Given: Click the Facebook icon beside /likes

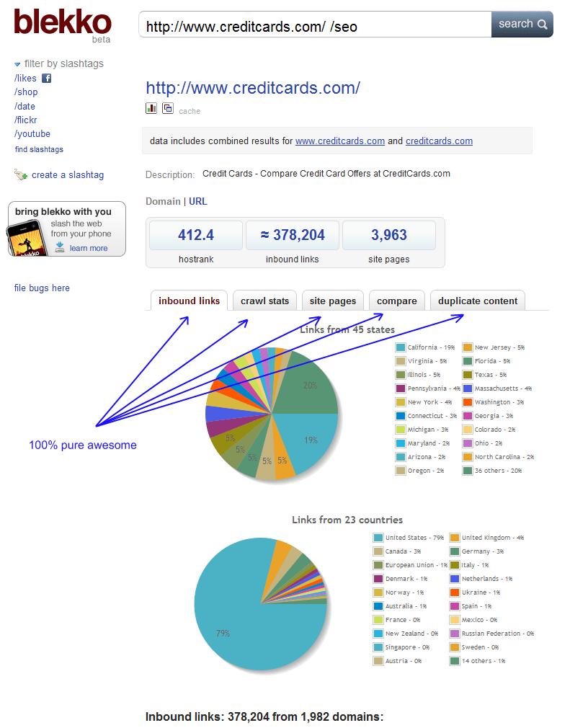Looking at the screenshot, I should click(46, 78).
